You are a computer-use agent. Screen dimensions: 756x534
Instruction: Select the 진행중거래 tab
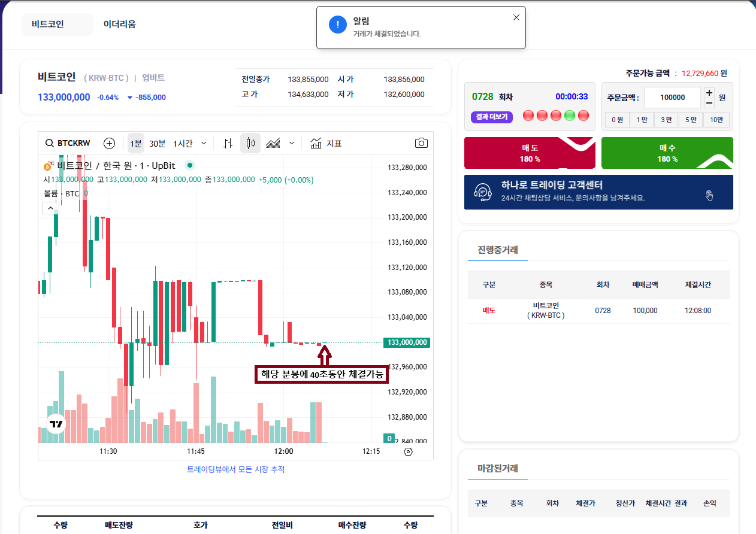(x=498, y=250)
